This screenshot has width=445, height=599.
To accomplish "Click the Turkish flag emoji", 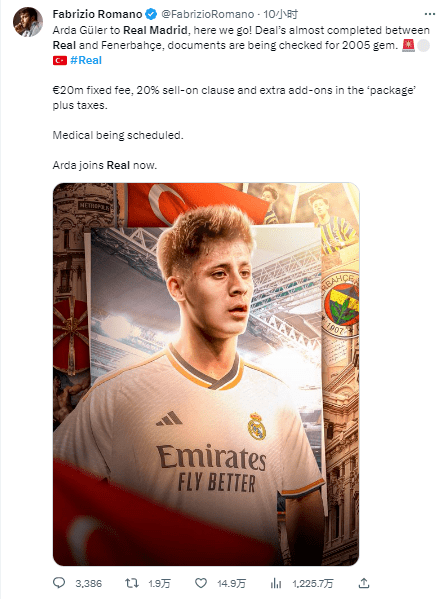I will click(x=60, y=60).
